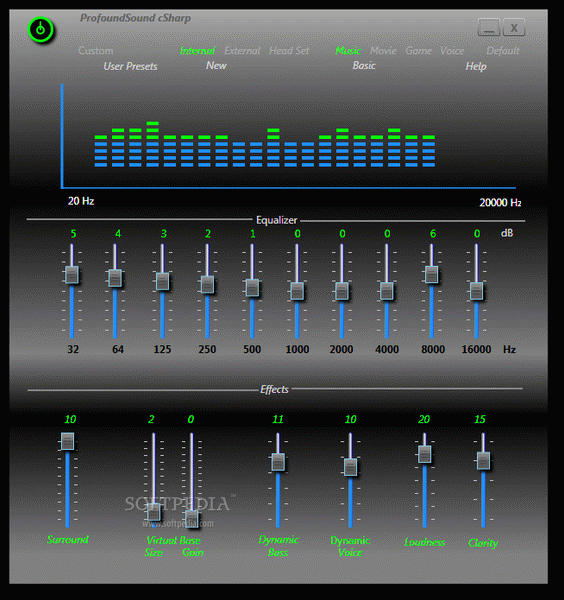564x600 pixels.
Task: Click the 16000 Hz equalizer slider handle
Action: pyautogui.click(x=476, y=291)
